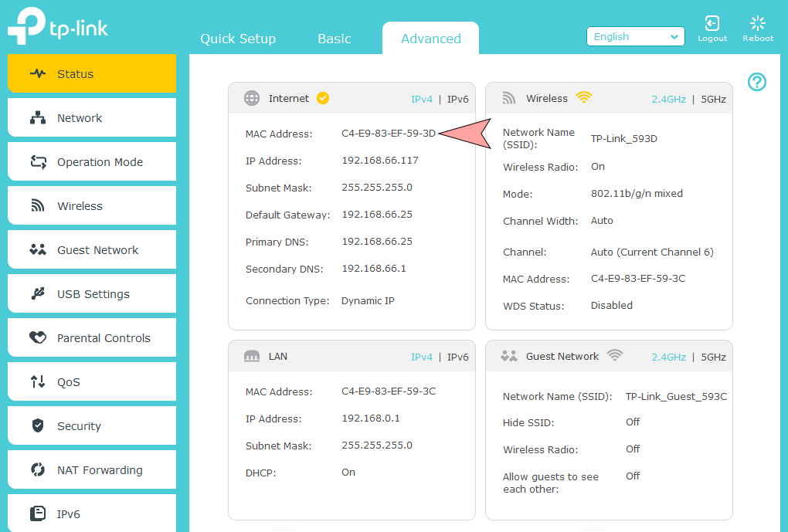
Task: Click the Logout icon in the header
Action: tap(712, 25)
